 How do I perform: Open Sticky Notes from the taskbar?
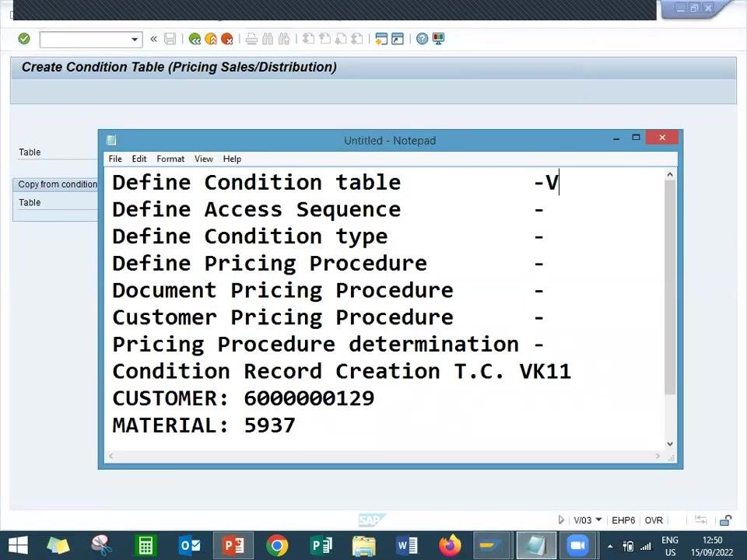tap(58, 546)
